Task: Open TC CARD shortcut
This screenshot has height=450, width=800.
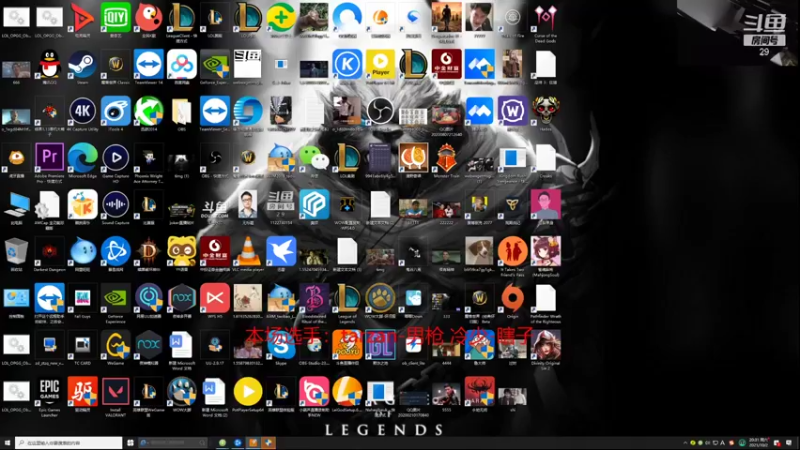Action: [x=83, y=345]
